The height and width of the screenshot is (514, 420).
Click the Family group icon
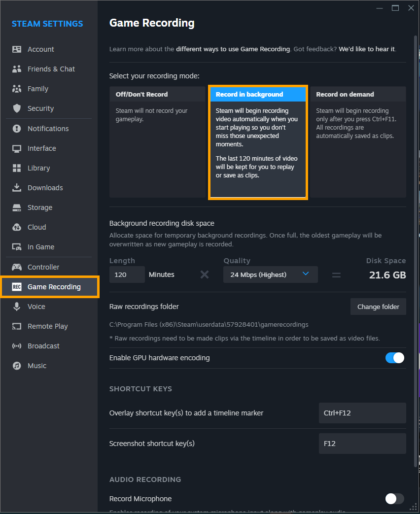click(x=17, y=89)
